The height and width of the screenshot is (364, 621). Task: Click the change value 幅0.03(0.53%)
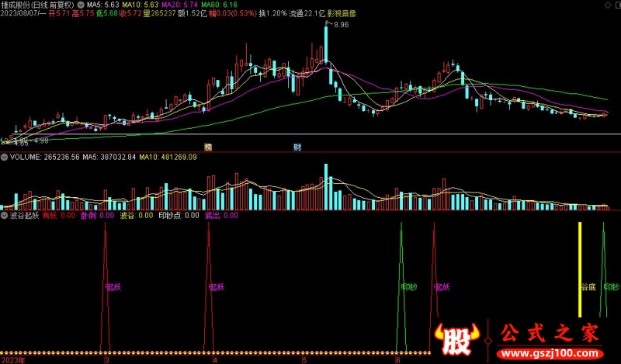tap(233, 14)
